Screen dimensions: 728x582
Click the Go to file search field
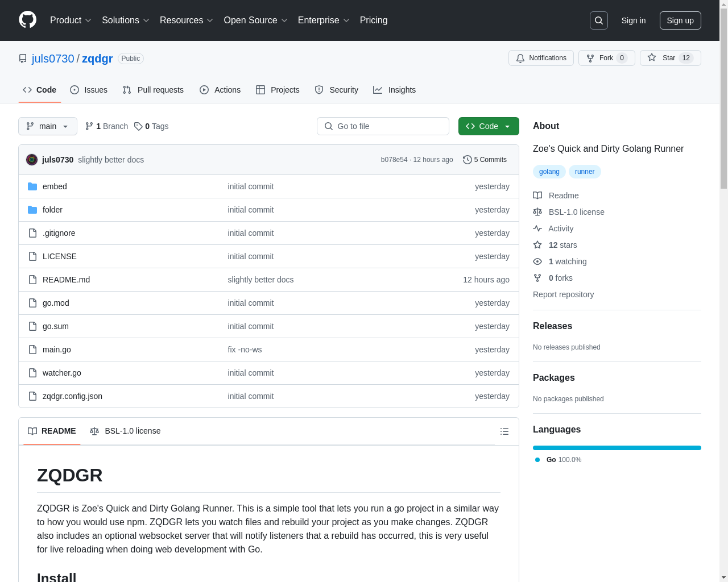click(x=383, y=126)
